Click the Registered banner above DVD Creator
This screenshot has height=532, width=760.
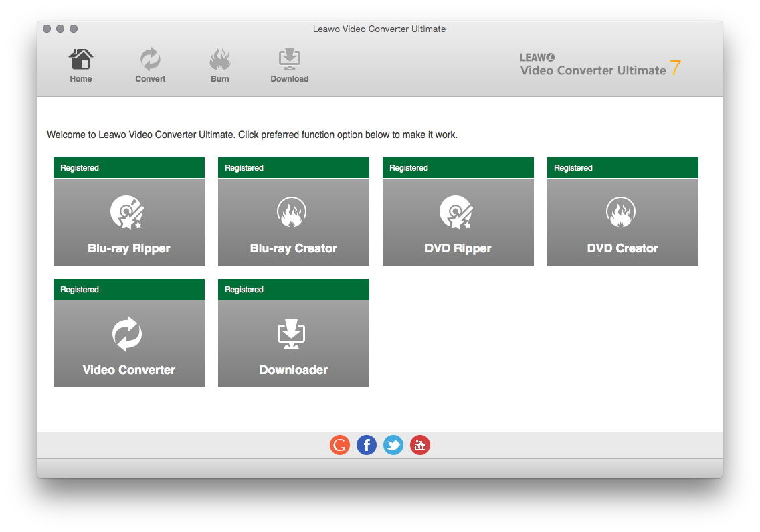point(623,168)
